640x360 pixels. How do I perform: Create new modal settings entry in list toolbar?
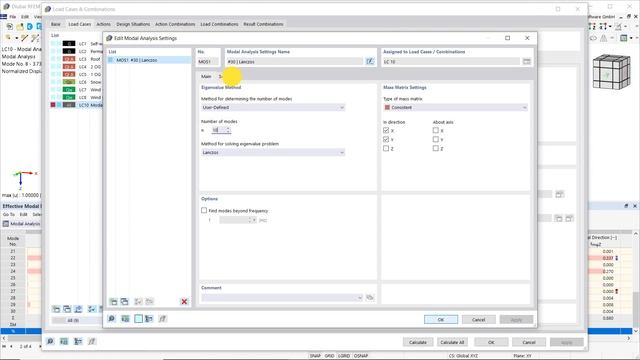113,302
